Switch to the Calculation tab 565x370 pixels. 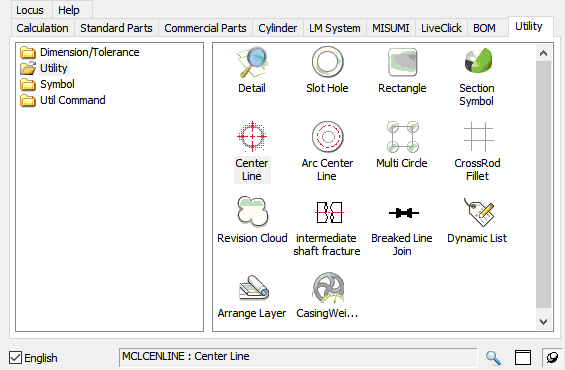tap(43, 28)
